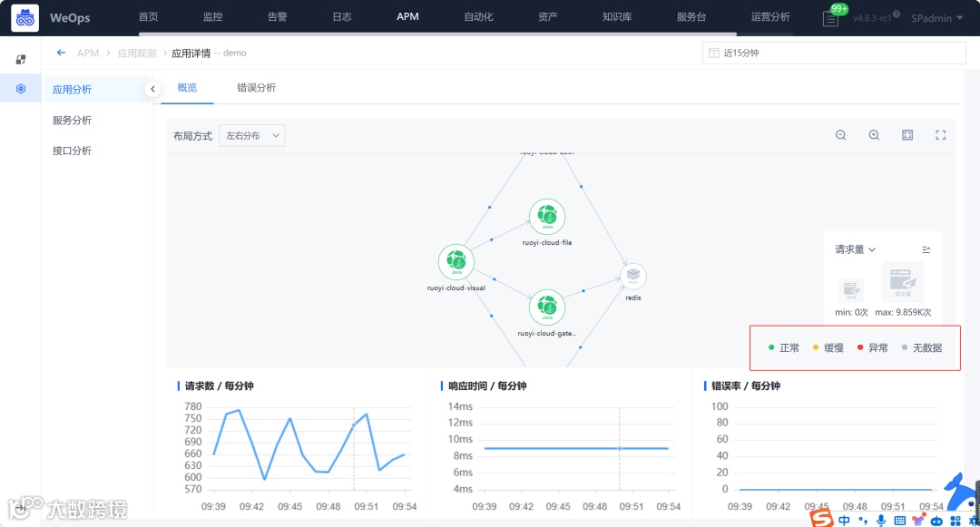Open the 告警 menu
The width and height of the screenshot is (980, 527).
click(x=277, y=17)
